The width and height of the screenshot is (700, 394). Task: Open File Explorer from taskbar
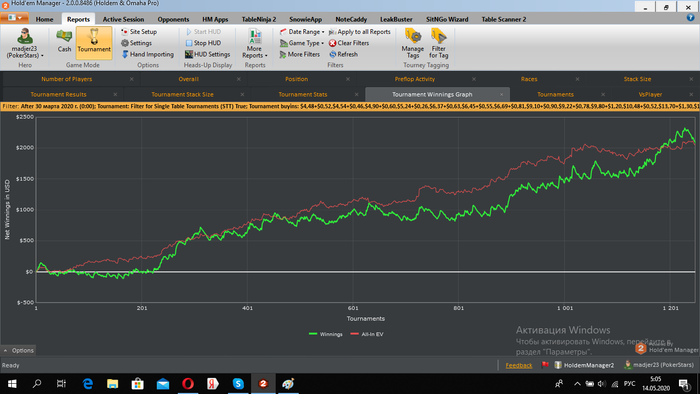112,384
